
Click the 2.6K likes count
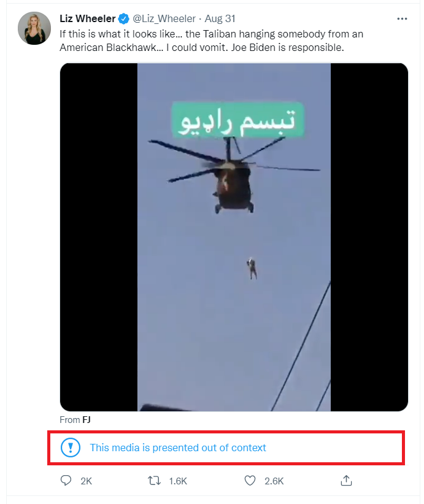[x=274, y=481]
